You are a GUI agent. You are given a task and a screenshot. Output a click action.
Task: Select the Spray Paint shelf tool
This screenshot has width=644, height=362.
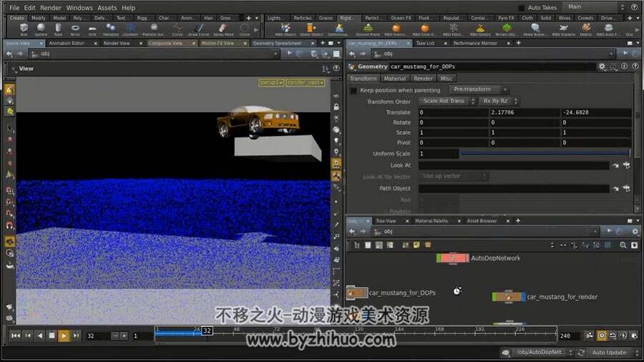[223, 29]
